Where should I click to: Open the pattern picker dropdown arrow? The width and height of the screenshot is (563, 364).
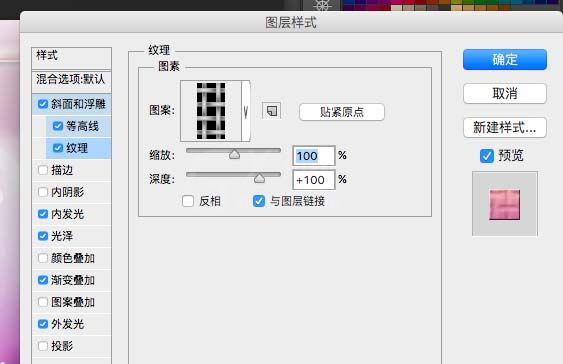pos(246,111)
